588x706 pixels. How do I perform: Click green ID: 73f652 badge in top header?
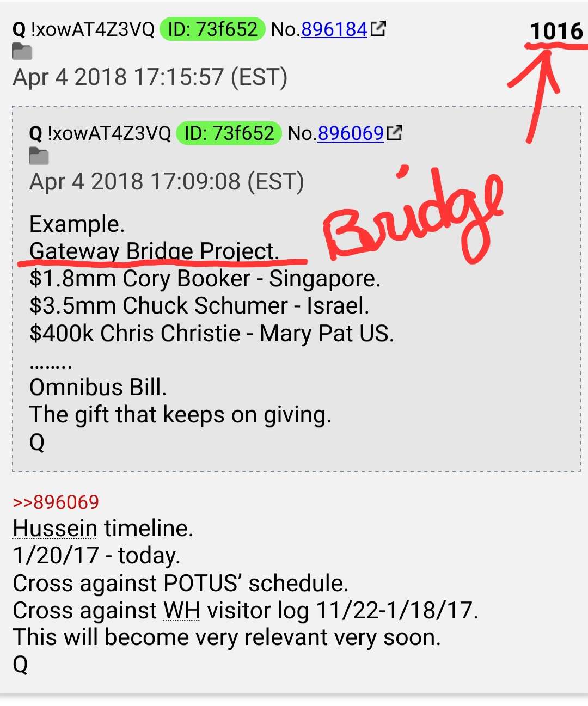tap(212, 29)
